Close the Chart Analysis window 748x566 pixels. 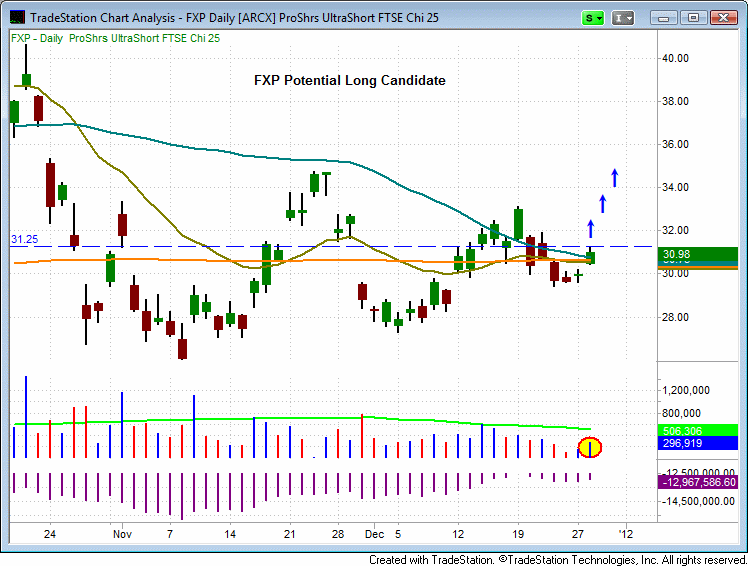pyautogui.click(x=724, y=18)
